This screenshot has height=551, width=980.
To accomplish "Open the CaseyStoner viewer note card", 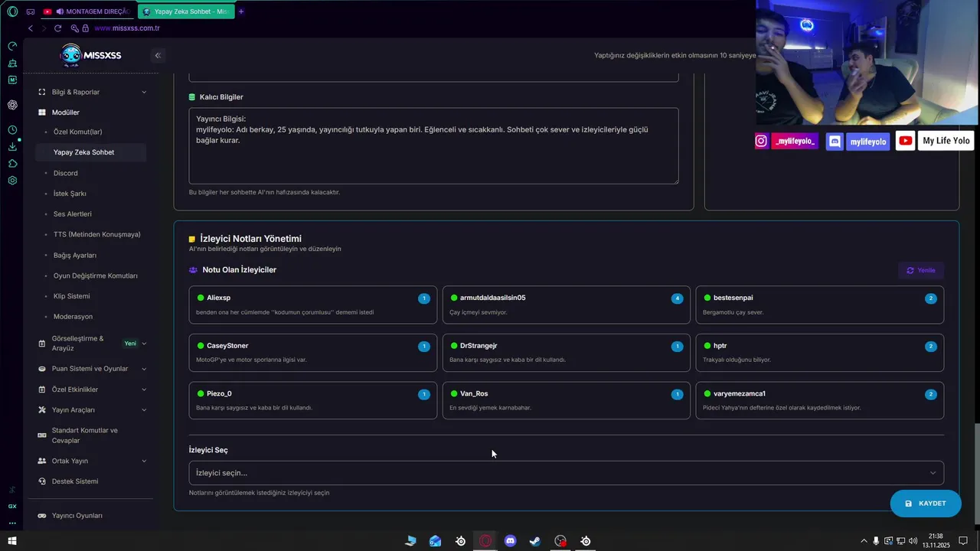I will coord(313,353).
